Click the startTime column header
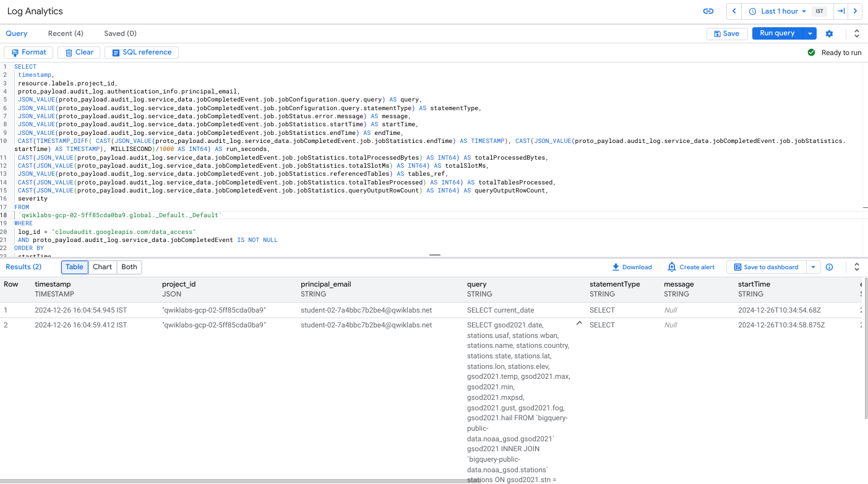Image resolution: width=868 pixels, height=484 pixels. pyautogui.click(x=754, y=284)
